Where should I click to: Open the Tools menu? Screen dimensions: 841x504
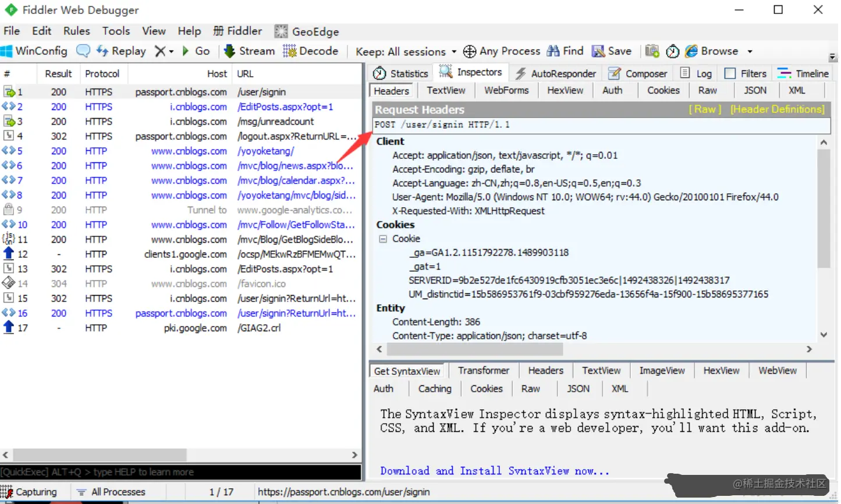pos(116,31)
